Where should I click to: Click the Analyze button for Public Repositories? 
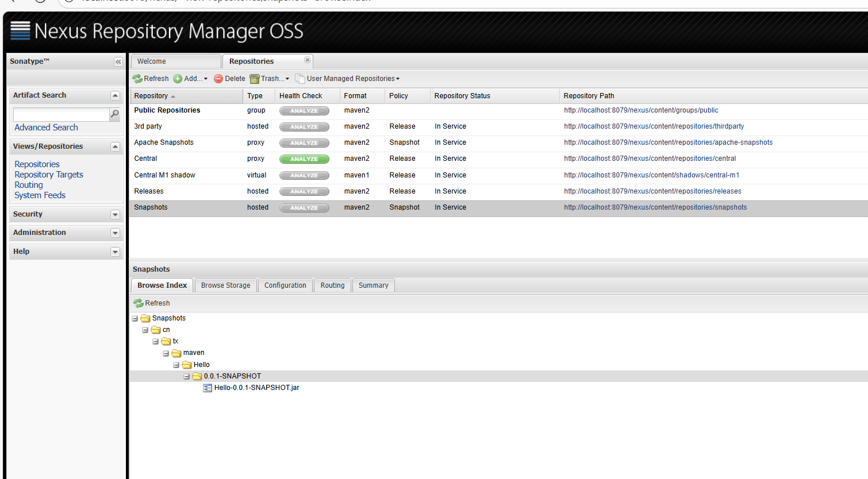[304, 111]
